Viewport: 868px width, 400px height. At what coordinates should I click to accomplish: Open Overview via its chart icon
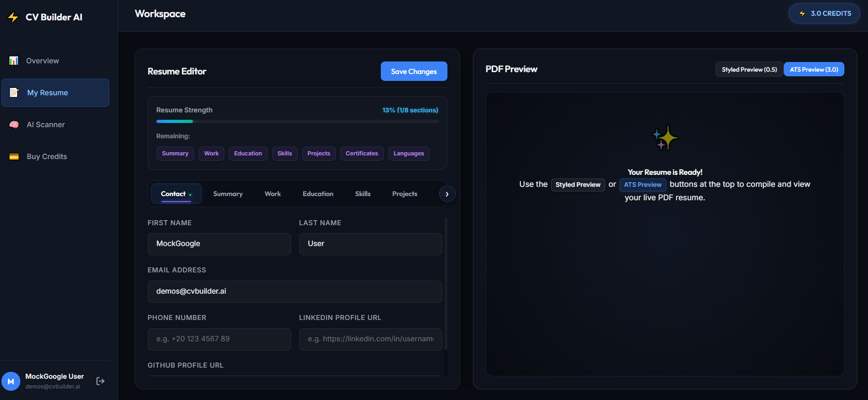click(x=14, y=61)
